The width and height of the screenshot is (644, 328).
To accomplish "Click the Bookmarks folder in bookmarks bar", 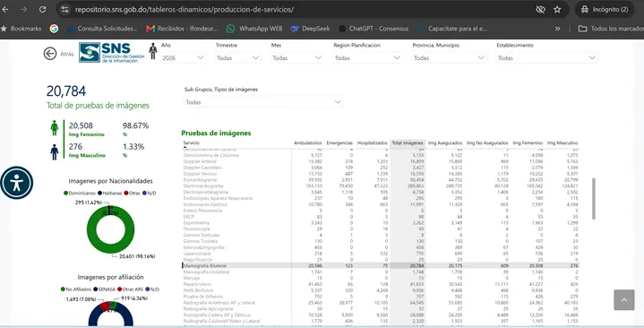I will pos(21,29).
